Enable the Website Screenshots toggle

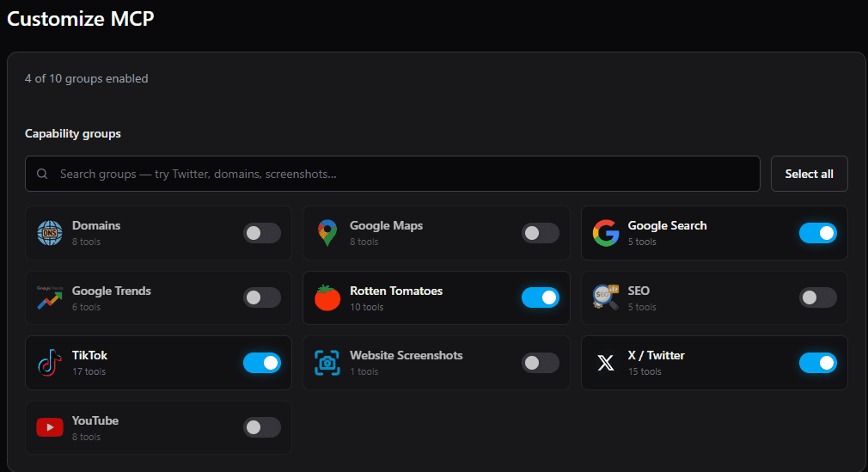coord(541,363)
